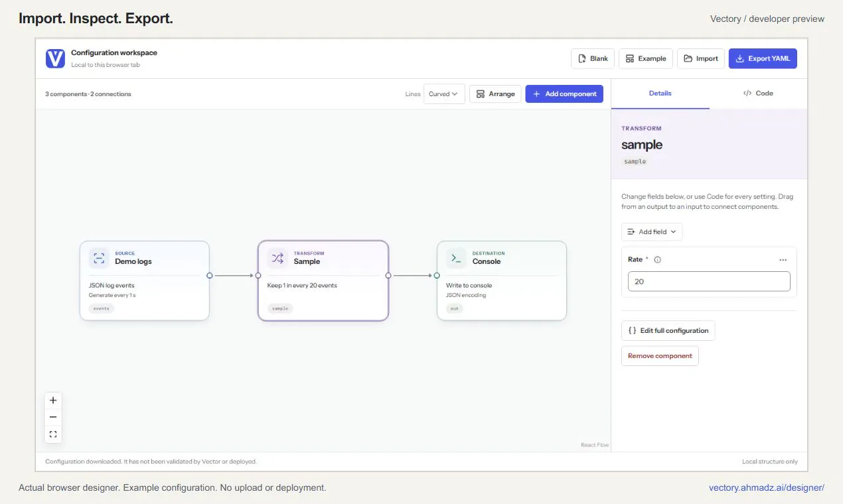Click the 'sample' tag on Sample node
This screenshot has height=504, width=843.
(x=280, y=308)
